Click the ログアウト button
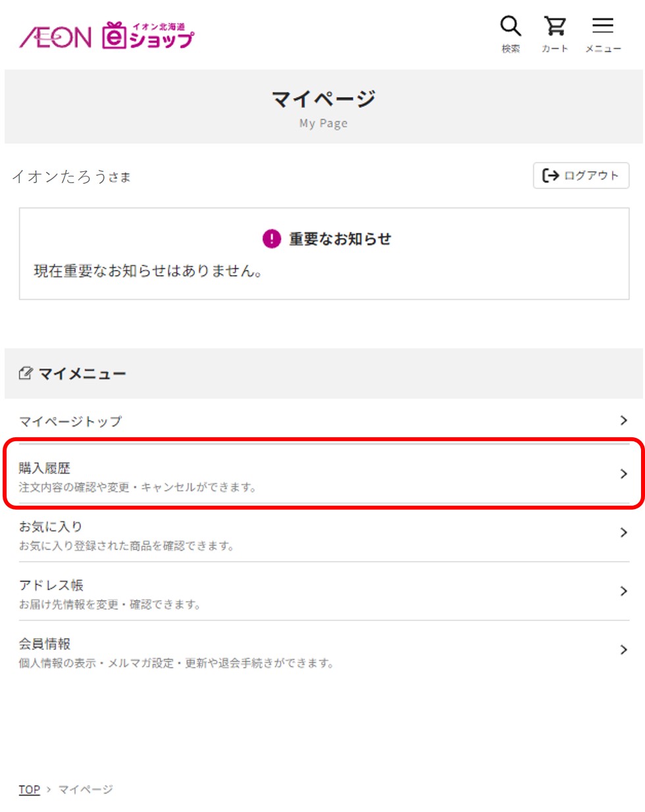This screenshot has height=812, width=645. (x=581, y=175)
